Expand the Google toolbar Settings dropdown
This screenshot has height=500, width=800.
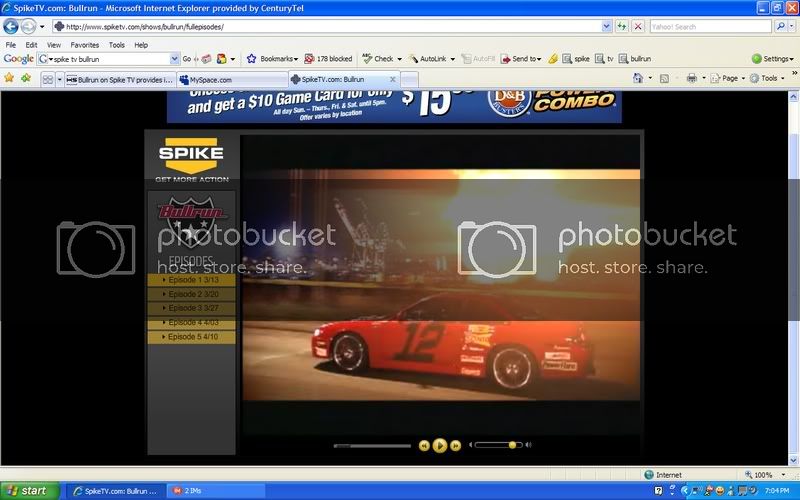(x=771, y=59)
